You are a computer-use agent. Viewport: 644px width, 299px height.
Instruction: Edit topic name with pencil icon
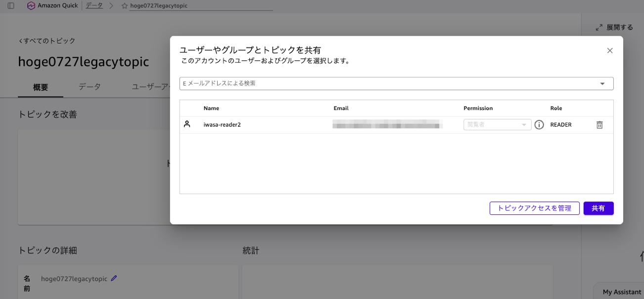[x=114, y=278]
